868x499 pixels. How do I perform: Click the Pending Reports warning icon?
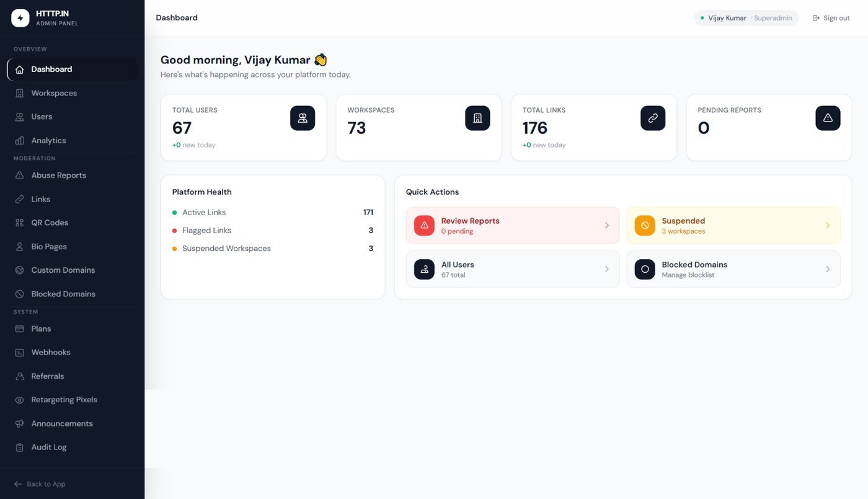[x=828, y=118]
